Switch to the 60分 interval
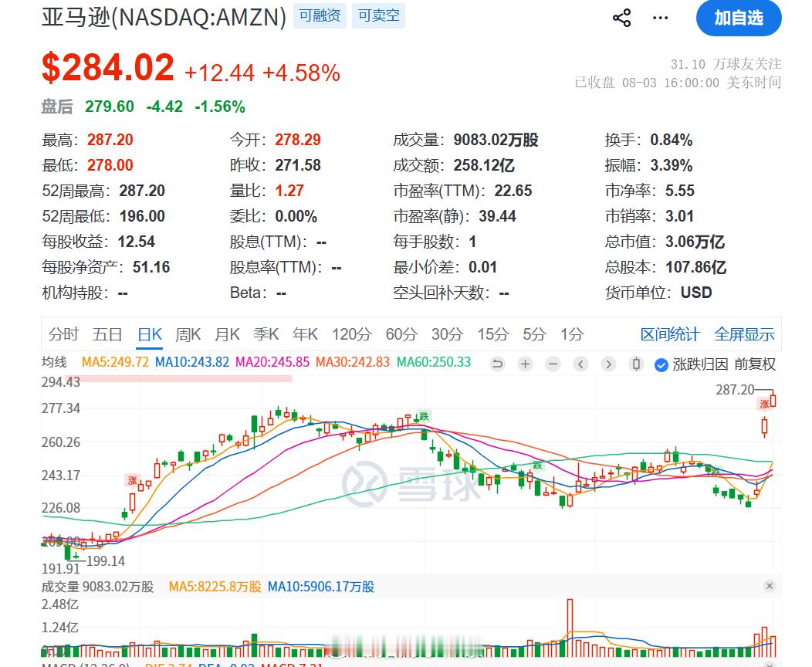812x667 pixels. [x=401, y=334]
